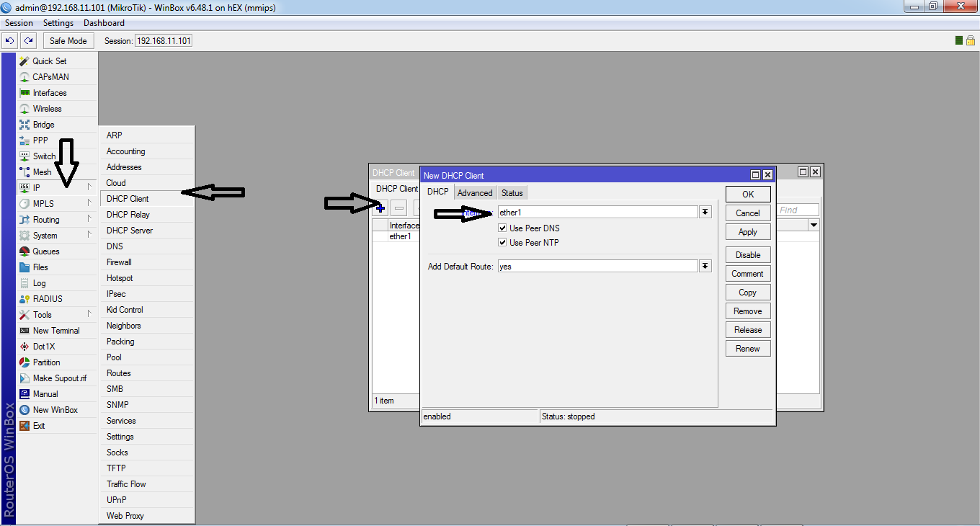Click the Disable button
The height and width of the screenshot is (526, 980).
(x=748, y=254)
